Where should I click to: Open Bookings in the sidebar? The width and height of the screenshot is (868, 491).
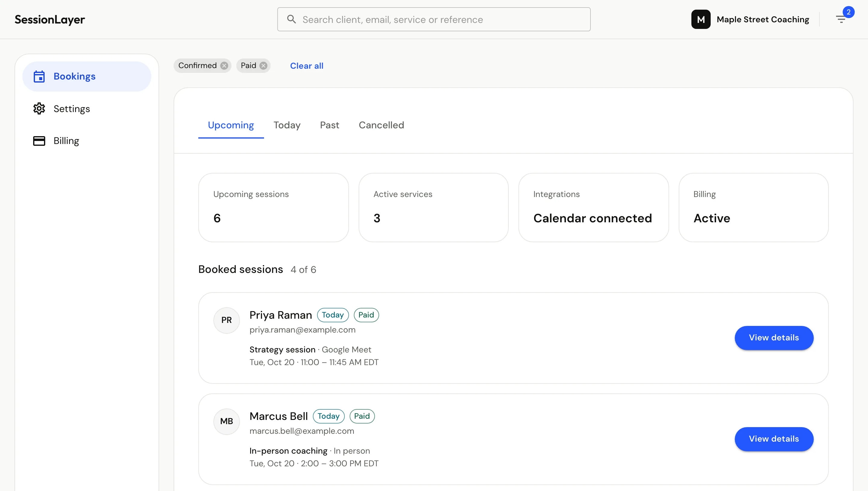[87, 76]
